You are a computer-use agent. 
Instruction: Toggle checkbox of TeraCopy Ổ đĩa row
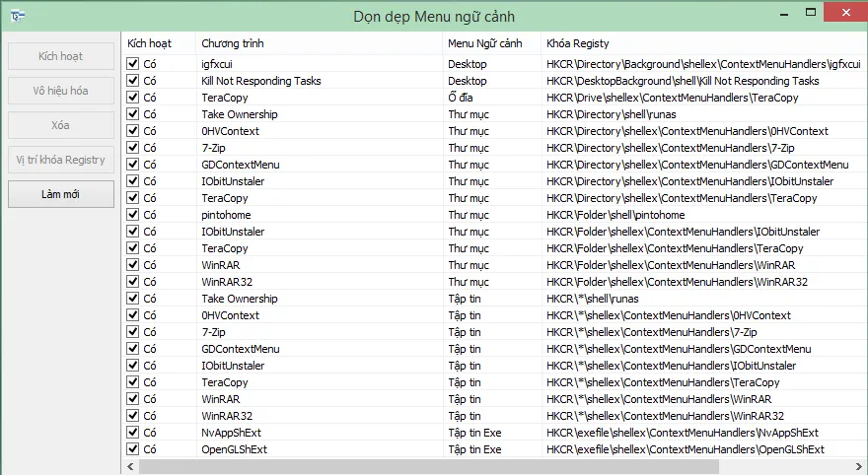click(x=132, y=98)
